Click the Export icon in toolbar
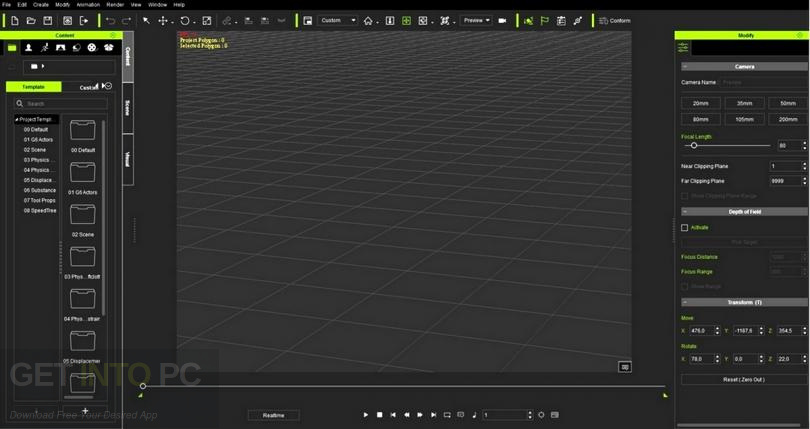Image resolution: width=810 pixels, height=429 pixels. (x=84, y=21)
